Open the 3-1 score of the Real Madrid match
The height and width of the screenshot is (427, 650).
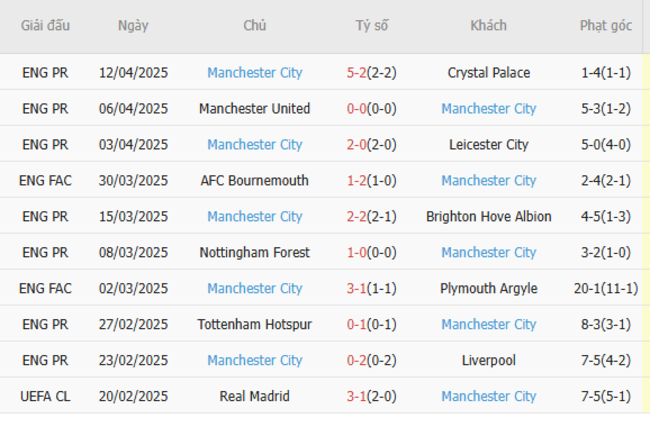357,397
